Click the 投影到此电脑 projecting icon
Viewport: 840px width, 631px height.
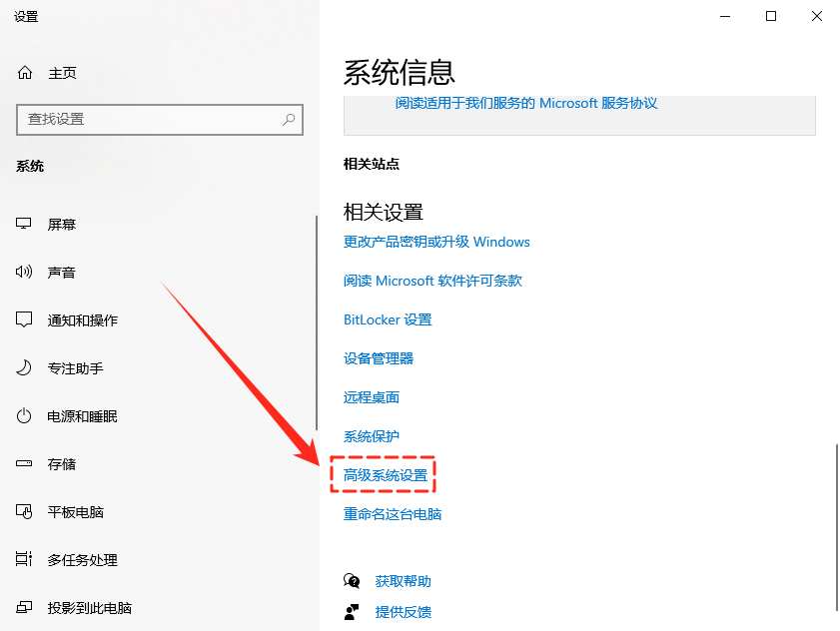(x=24, y=607)
